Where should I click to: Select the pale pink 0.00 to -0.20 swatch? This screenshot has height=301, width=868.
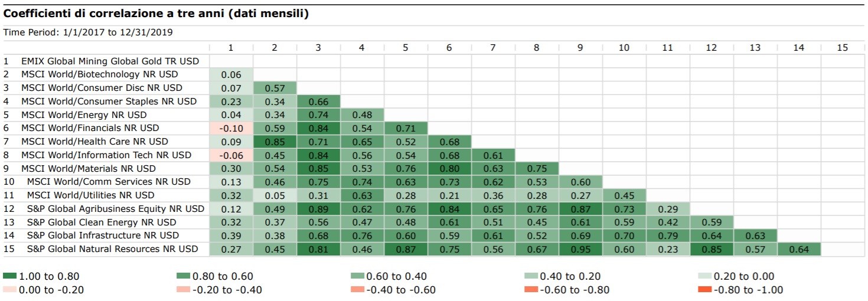(10, 289)
